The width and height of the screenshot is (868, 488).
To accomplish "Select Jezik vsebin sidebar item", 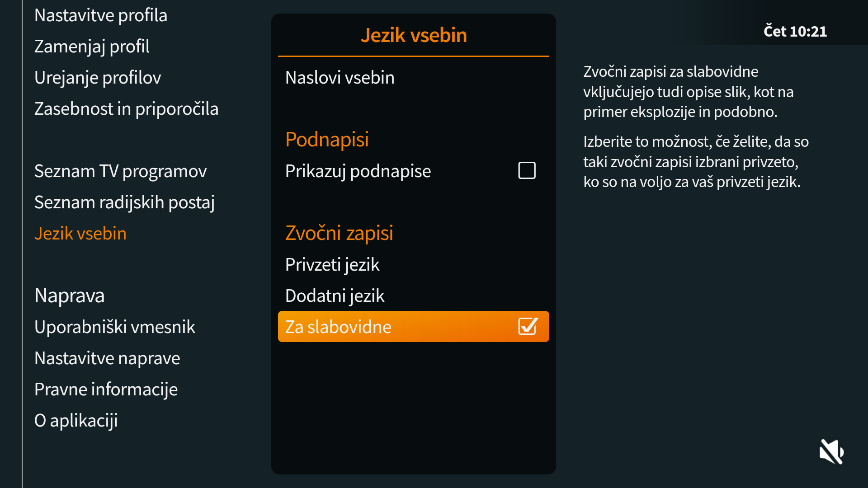I will click(80, 234).
